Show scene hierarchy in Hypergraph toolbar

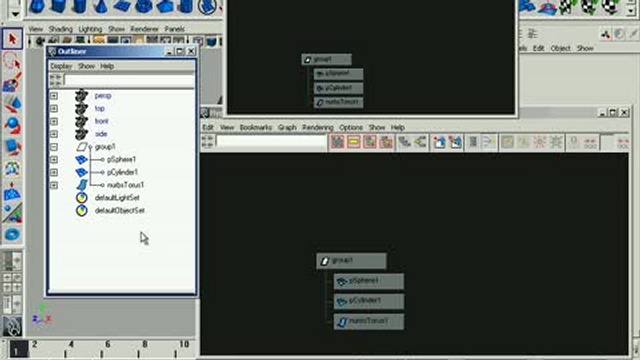(404, 142)
